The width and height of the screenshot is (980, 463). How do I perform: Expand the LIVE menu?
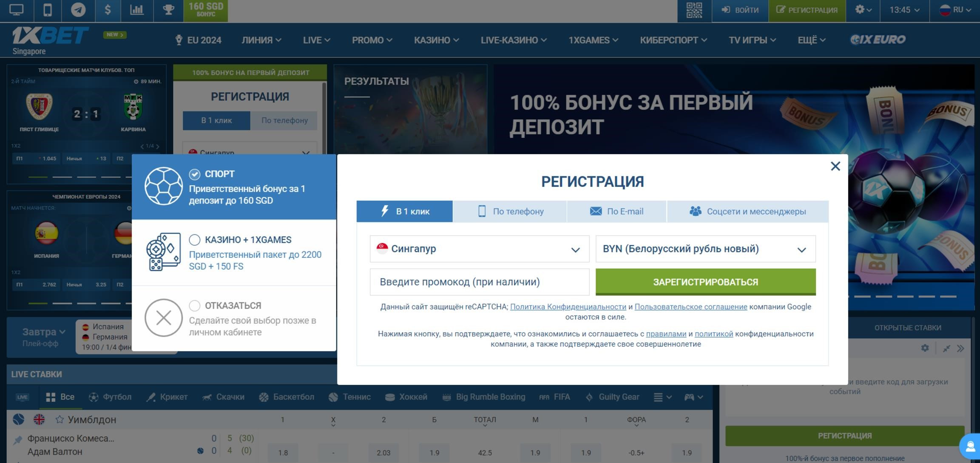click(x=317, y=40)
